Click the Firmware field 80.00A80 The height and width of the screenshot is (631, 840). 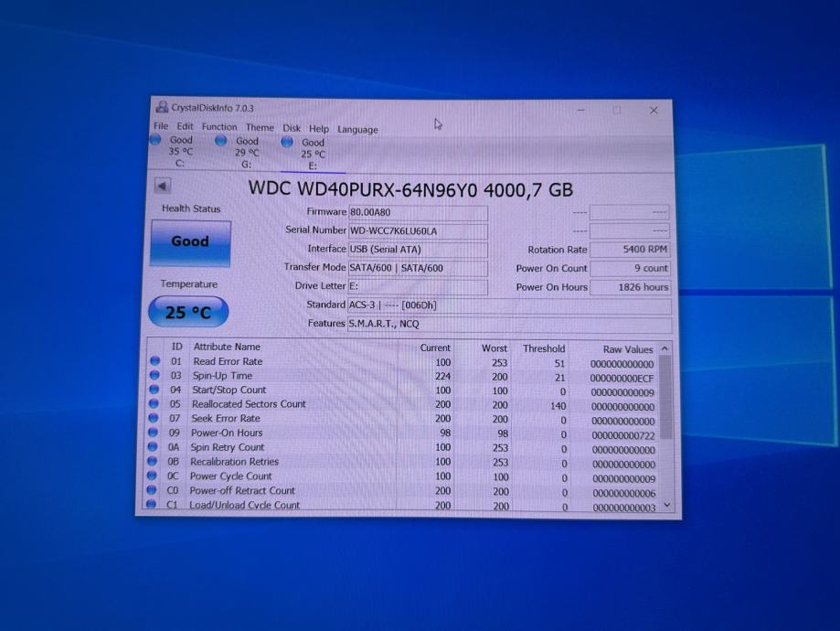(x=418, y=212)
